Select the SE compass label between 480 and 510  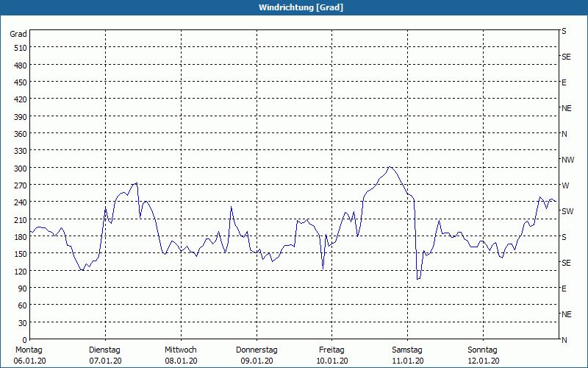click(566, 57)
